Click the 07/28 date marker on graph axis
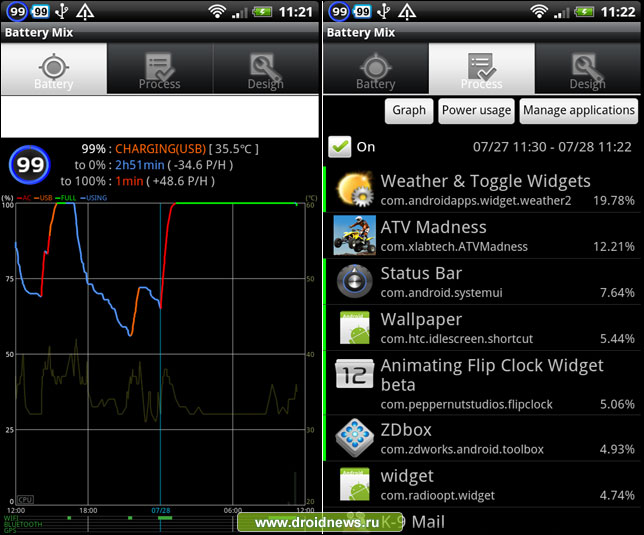The height and width of the screenshot is (535, 644). pyautogui.click(x=161, y=510)
